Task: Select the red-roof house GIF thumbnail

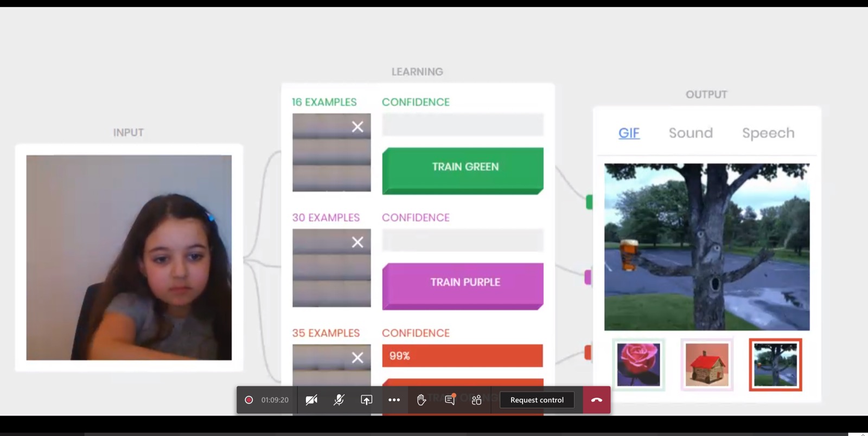Action: (x=707, y=365)
